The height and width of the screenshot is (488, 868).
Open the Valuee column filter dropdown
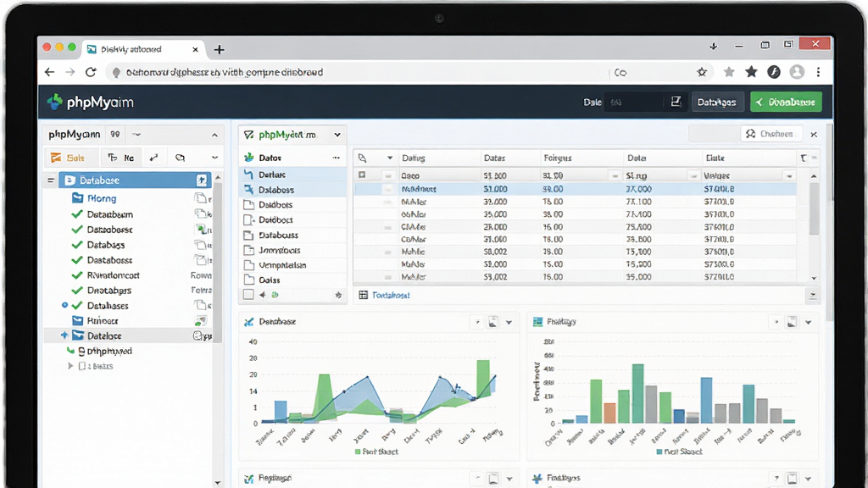(x=789, y=176)
